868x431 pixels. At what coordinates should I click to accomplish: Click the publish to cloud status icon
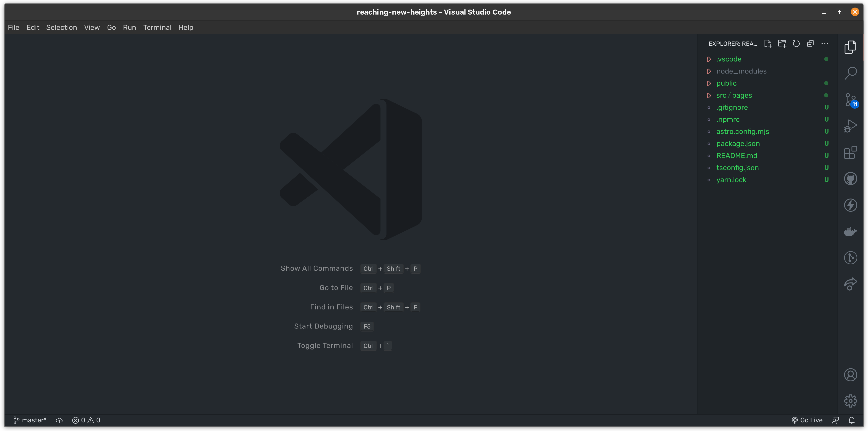click(x=59, y=420)
